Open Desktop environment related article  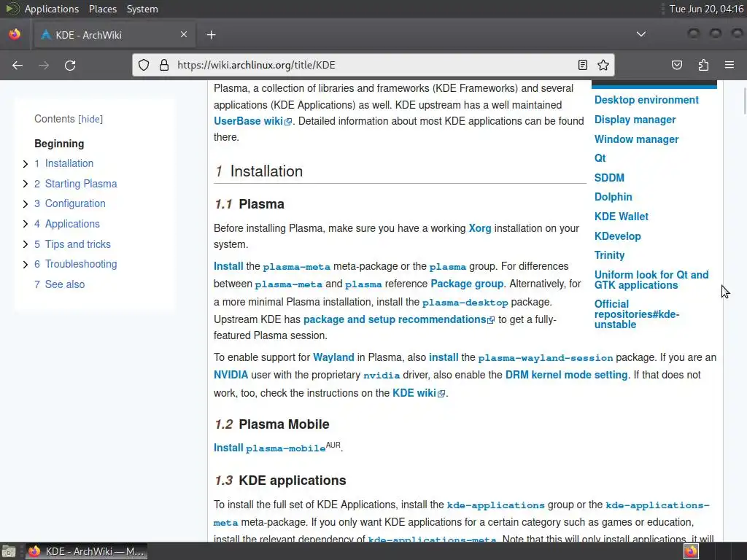646,100
